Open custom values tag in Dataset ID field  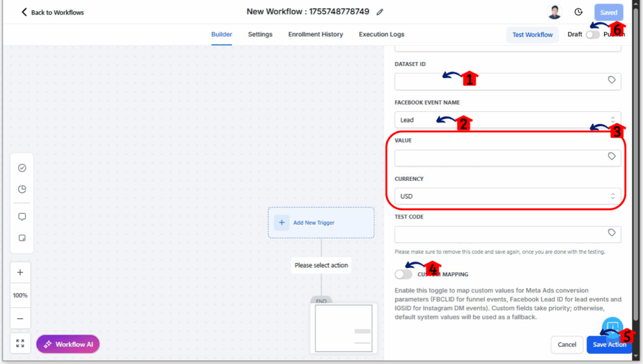(x=612, y=80)
